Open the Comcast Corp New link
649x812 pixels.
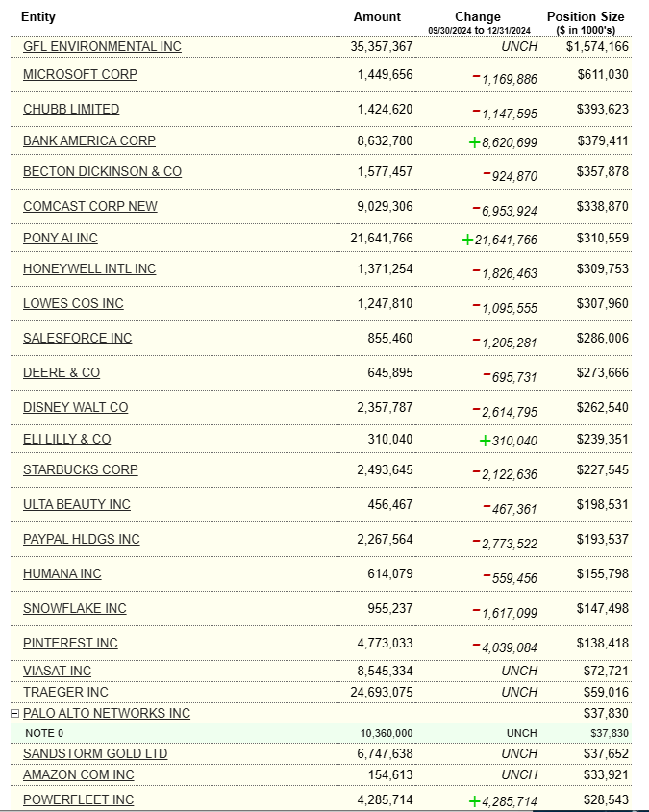coord(90,206)
